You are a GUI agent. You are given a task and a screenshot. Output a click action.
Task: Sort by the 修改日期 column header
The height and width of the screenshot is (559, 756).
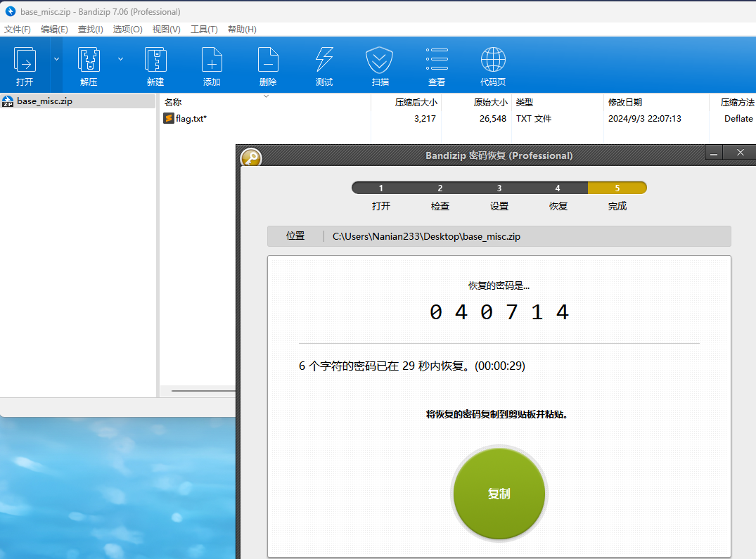(657, 102)
